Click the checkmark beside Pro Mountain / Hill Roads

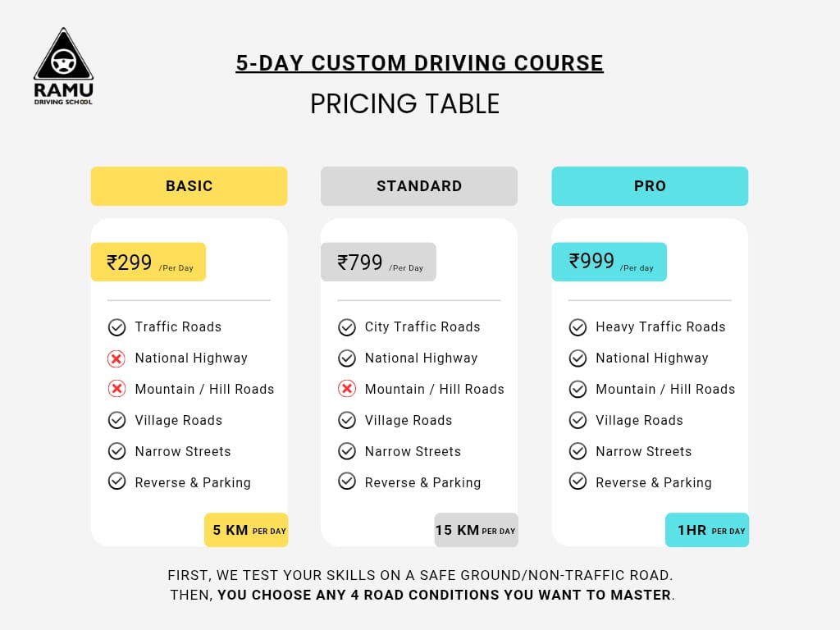(577, 390)
